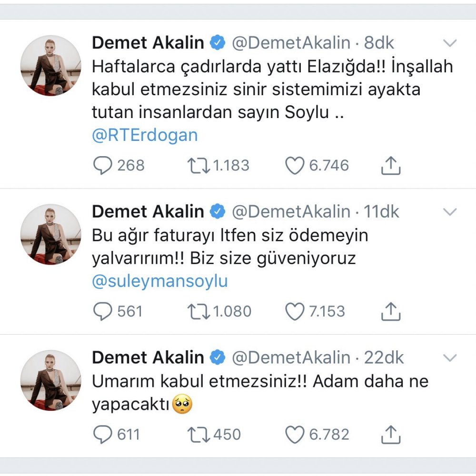Reply to the tweet with 611 comments
This screenshot has width=476, height=476.
(102, 435)
